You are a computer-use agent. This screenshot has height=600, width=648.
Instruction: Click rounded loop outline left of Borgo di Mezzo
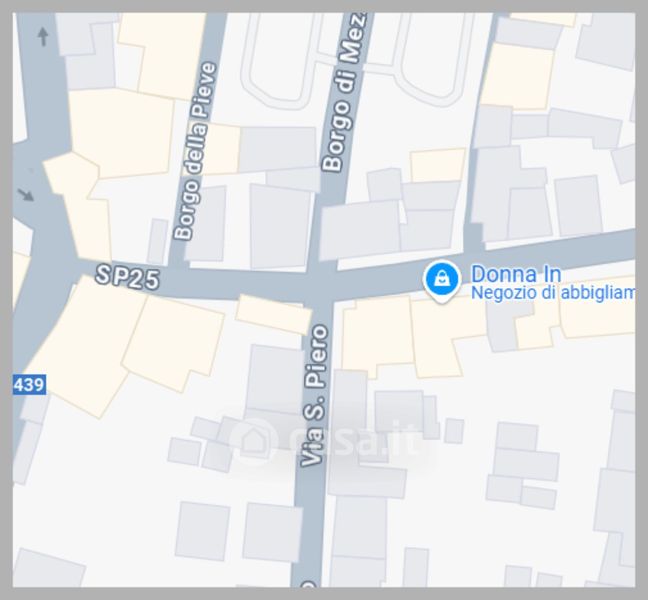280,60
